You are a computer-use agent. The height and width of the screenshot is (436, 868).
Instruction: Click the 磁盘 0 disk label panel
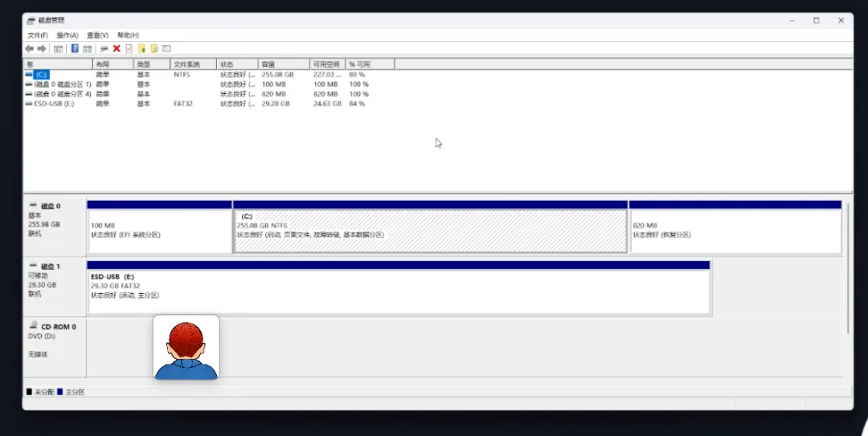click(x=55, y=227)
